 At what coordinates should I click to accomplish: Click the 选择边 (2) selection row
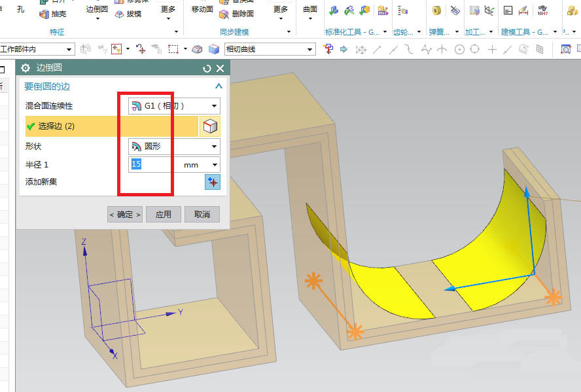111,126
